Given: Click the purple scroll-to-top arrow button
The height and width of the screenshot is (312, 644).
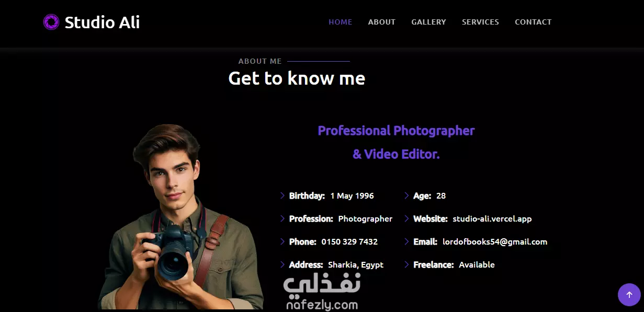Looking at the screenshot, I should point(629,295).
